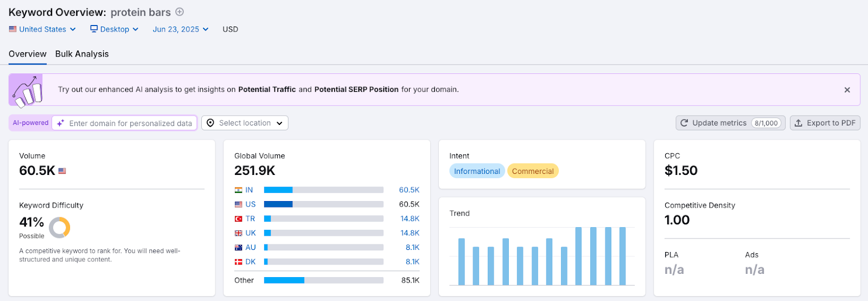Click the Turkey flag icon
This screenshot has width=868, height=301.
pyautogui.click(x=238, y=219)
